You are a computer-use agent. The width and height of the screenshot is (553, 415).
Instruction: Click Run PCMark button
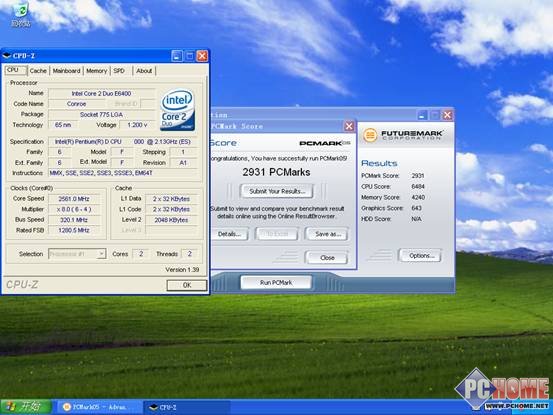[x=276, y=282]
